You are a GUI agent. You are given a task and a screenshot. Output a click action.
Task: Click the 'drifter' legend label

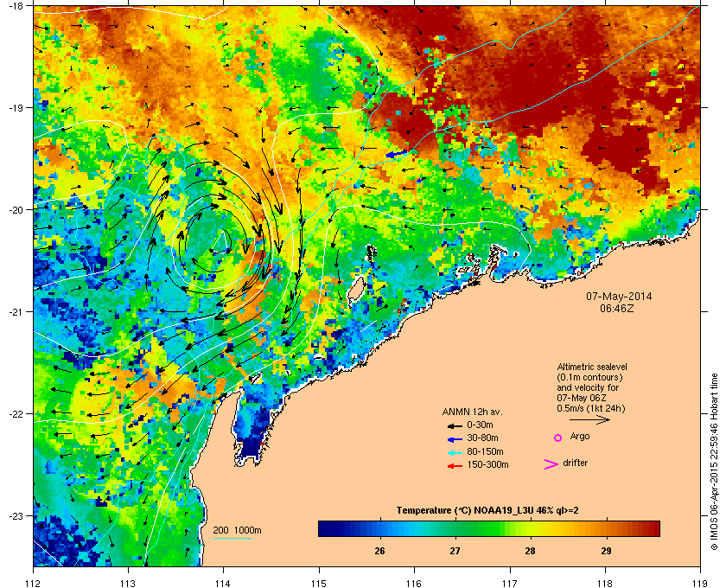point(575,463)
